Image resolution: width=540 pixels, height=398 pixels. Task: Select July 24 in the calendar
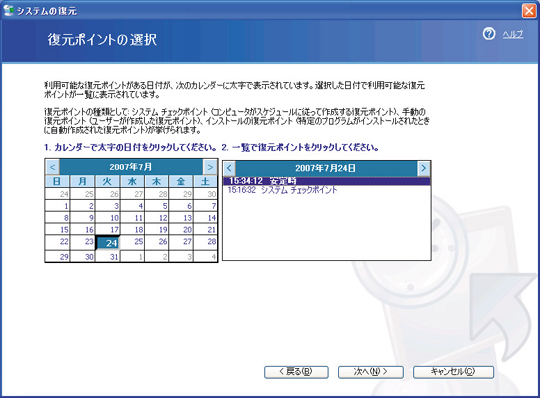tap(108, 243)
